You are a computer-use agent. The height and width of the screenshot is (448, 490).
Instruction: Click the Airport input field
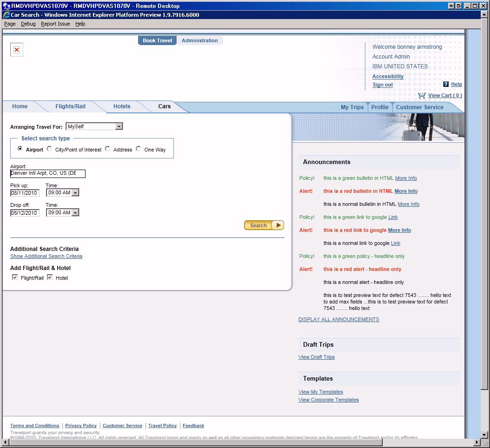pos(48,174)
